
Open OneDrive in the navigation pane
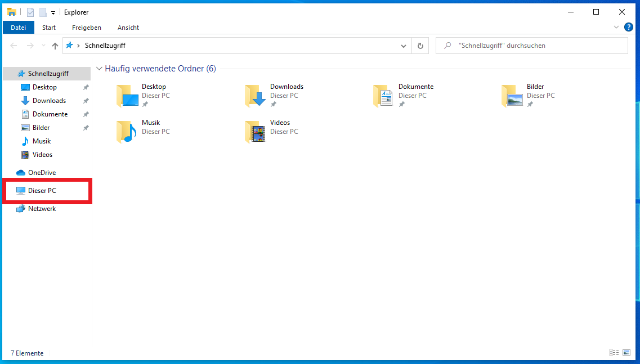(42, 173)
